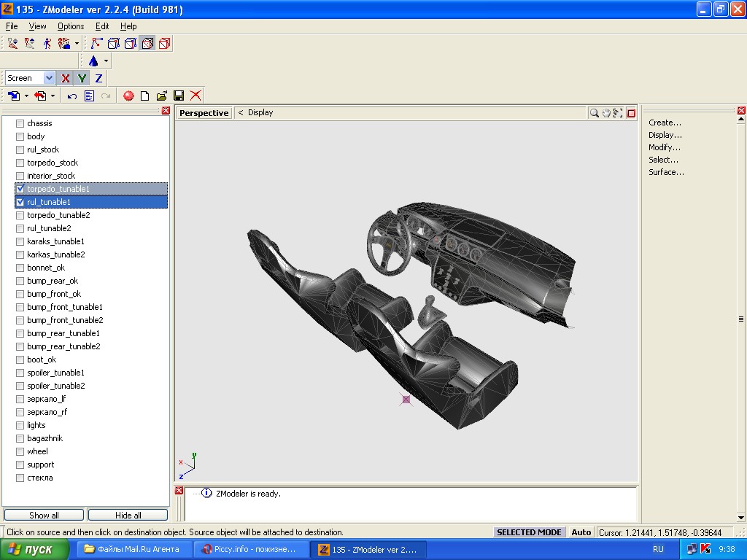Image resolution: width=747 pixels, height=560 pixels.
Task: Open the View menu
Action: tap(37, 26)
